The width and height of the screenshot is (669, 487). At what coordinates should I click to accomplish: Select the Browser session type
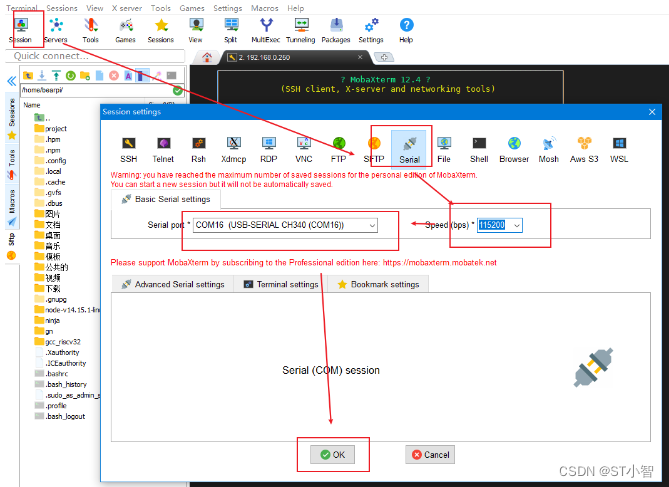point(514,150)
